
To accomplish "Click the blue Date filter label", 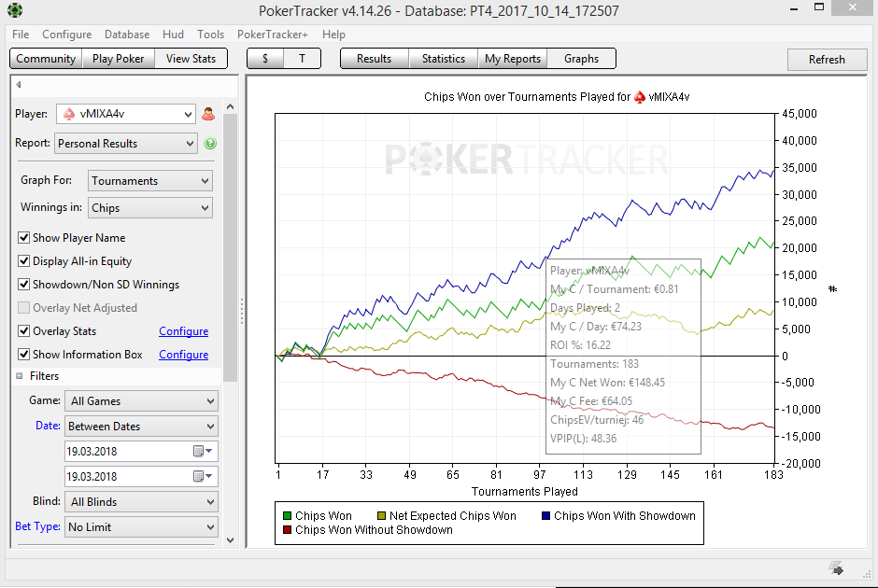I will click(x=48, y=426).
